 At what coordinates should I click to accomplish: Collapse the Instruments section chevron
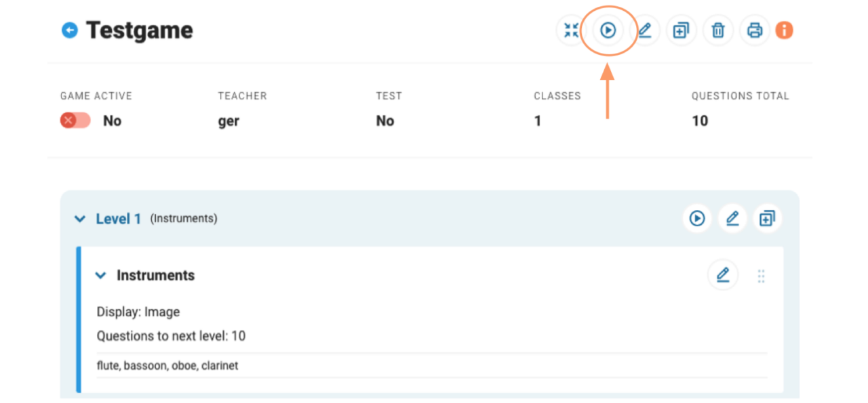(100, 276)
